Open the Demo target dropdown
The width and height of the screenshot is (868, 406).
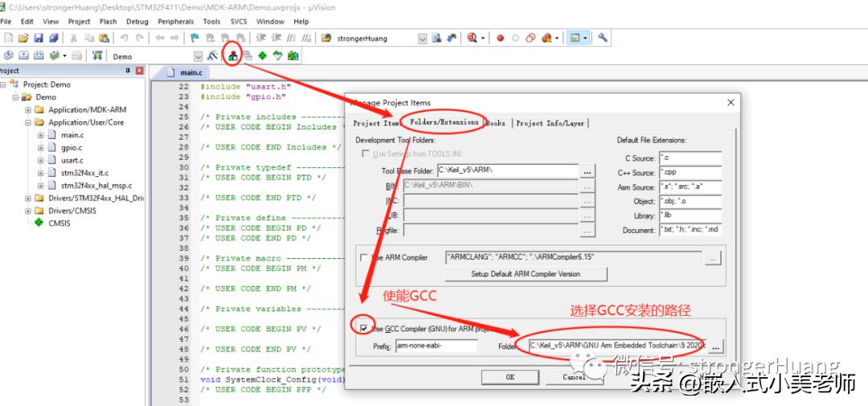tap(198, 56)
